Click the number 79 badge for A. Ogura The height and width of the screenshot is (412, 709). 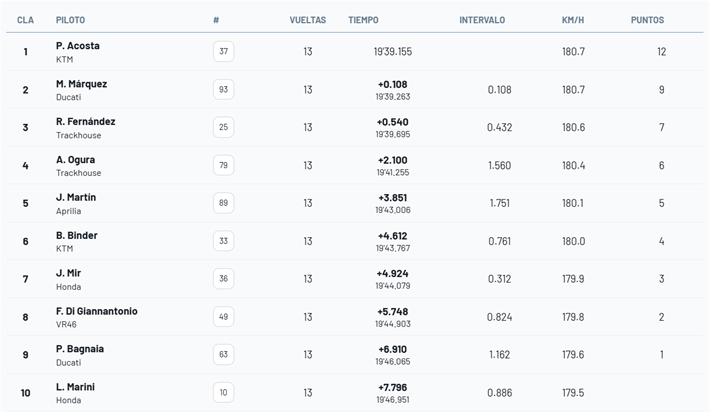(223, 166)
